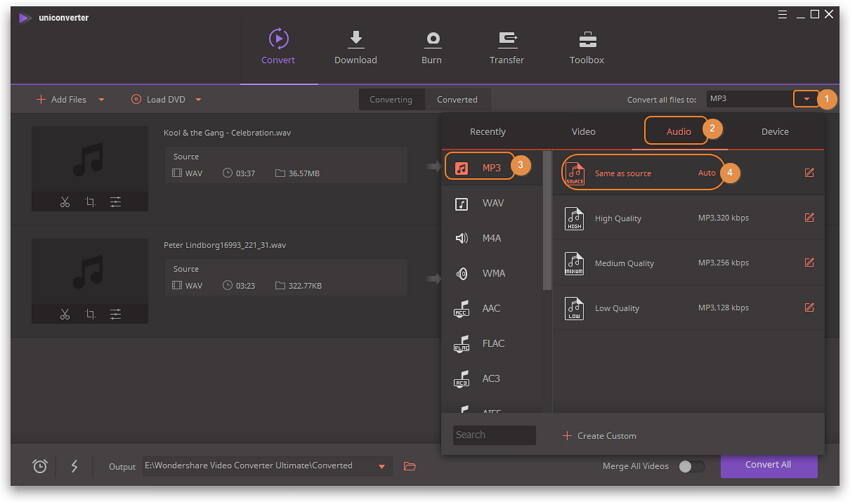Click the crop icon for Celebration.wav
Viewport: 850px width, 502px height.
click(90, 202)
